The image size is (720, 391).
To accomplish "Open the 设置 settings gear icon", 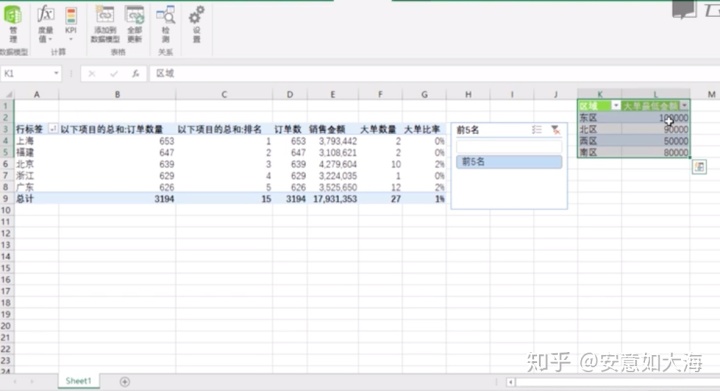I will click(196, 24).
